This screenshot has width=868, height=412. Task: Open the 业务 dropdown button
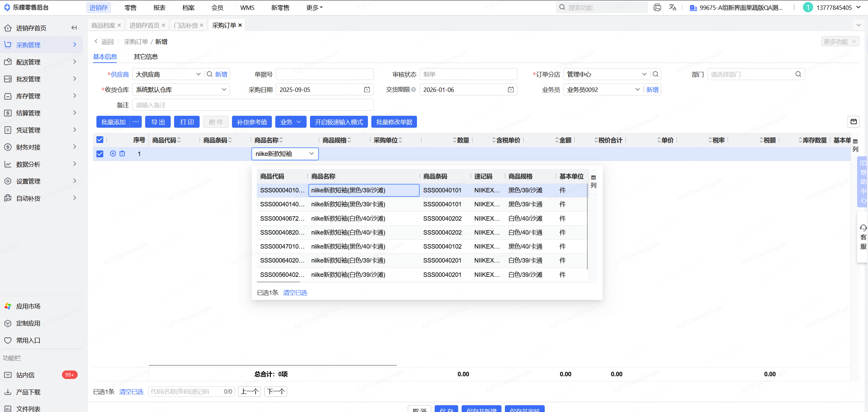click(x=291, y=122)
